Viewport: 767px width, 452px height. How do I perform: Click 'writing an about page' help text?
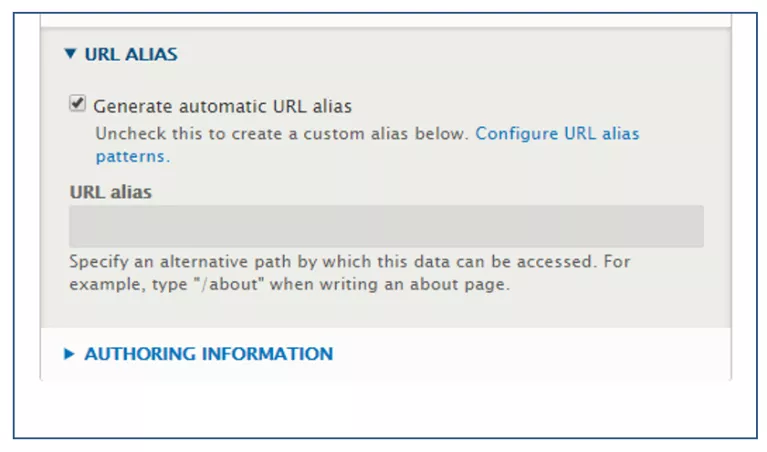point(414,284)
